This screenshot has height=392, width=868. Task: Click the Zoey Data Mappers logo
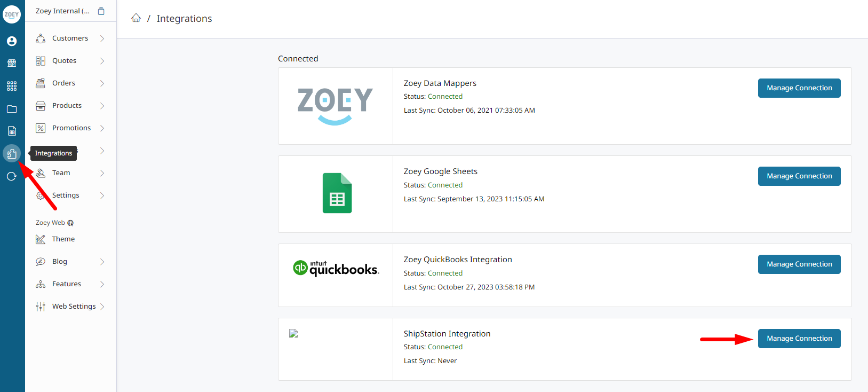click(335, 106)
